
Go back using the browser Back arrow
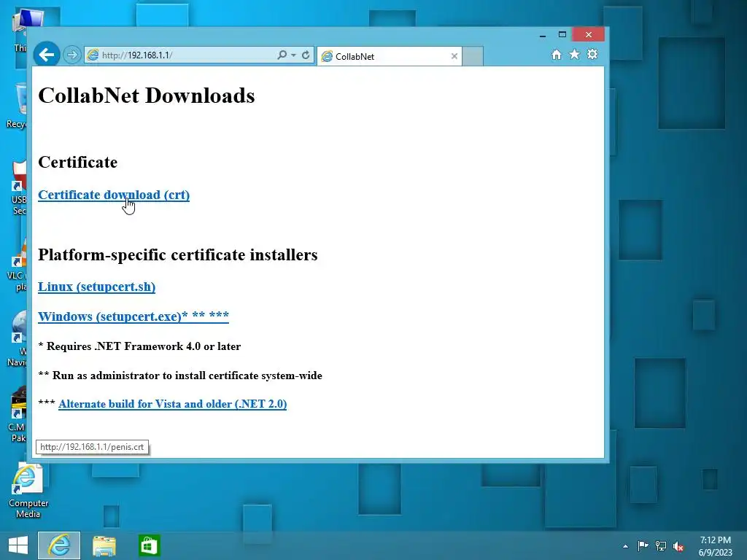pyautogui.click(x=46, y=55)
